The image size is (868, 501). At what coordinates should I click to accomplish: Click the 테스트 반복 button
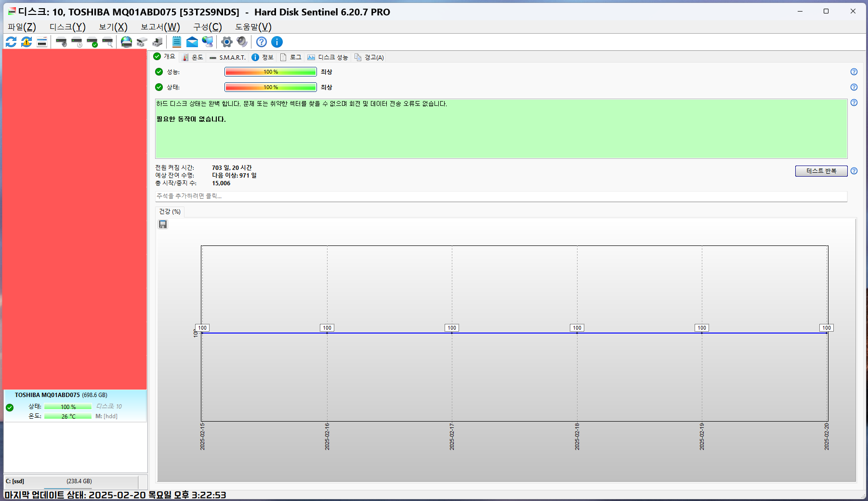pos(821,171)
